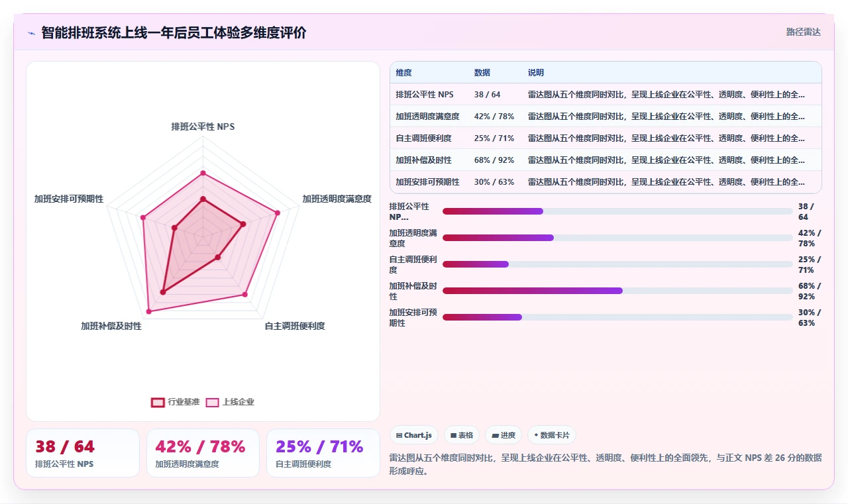Click the 加班补偿及时性 progress bar
Viewport: 848px width, 504px height.
pos(617,291)
